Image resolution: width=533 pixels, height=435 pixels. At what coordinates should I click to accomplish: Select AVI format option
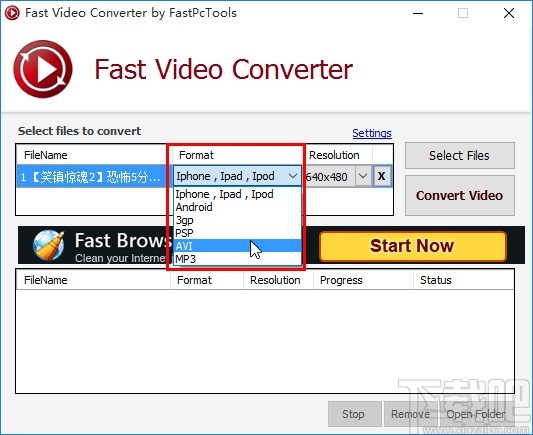pyautogui.click(x=237, y=246)
